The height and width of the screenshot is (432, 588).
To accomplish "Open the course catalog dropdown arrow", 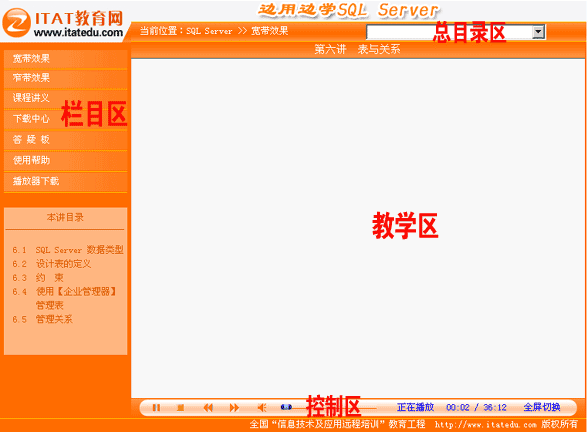I will pos(538,32).
